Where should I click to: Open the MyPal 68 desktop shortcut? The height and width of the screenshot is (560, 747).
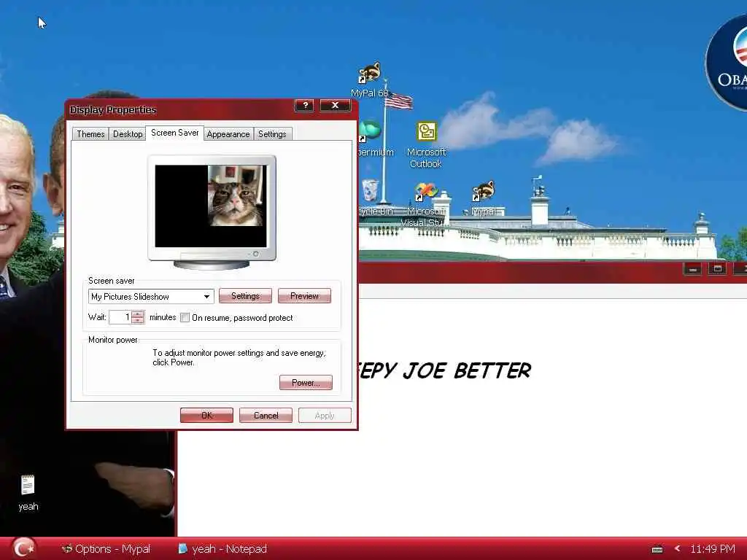[370, 79]
